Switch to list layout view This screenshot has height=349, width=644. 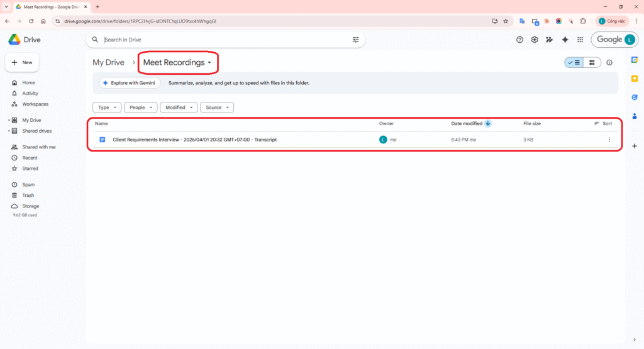click(x=574, y=63)
